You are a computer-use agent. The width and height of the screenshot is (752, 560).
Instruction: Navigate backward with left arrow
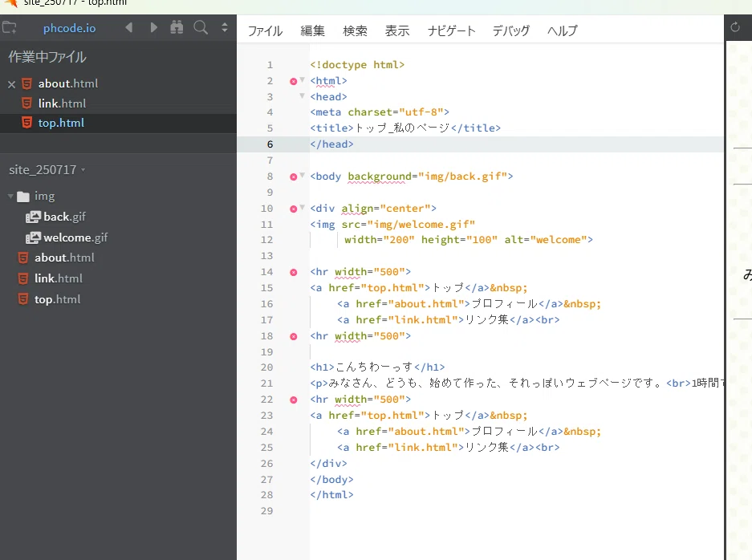click(x=128, y=27)
